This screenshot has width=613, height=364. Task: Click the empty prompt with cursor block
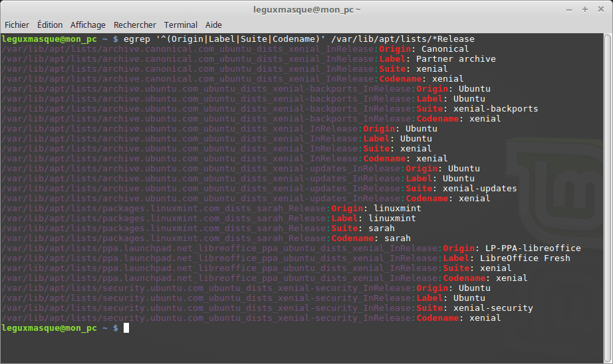tap(65, 328)
